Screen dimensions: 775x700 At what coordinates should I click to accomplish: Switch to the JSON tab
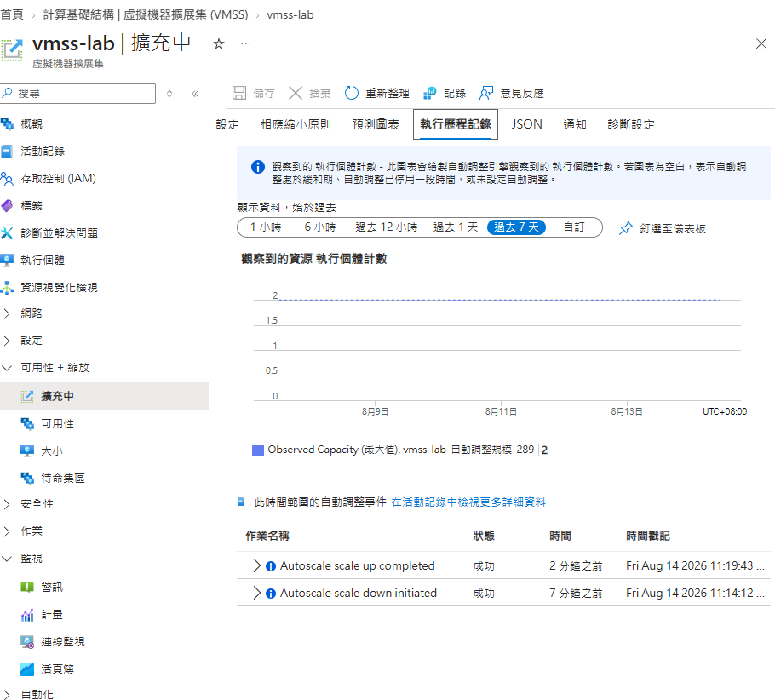click(x=526, y=124)
